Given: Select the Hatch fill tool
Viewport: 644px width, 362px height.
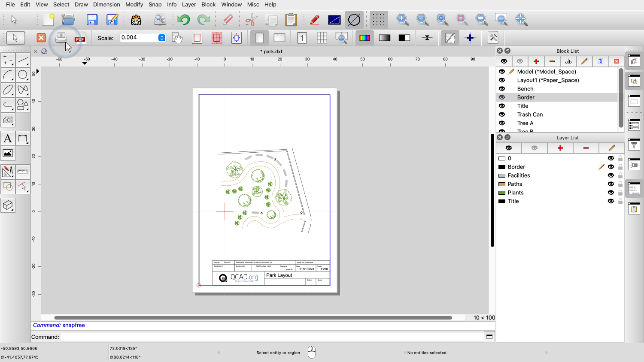Looking at the screenshot, I should tap(8, 120).
